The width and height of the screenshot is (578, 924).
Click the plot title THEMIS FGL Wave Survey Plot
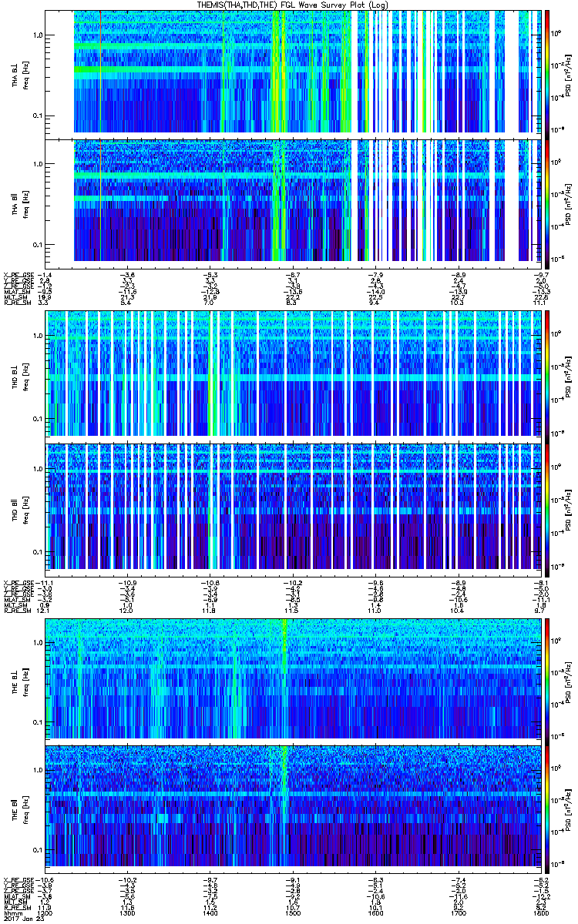pyautogui.click(x=294, y=5)
